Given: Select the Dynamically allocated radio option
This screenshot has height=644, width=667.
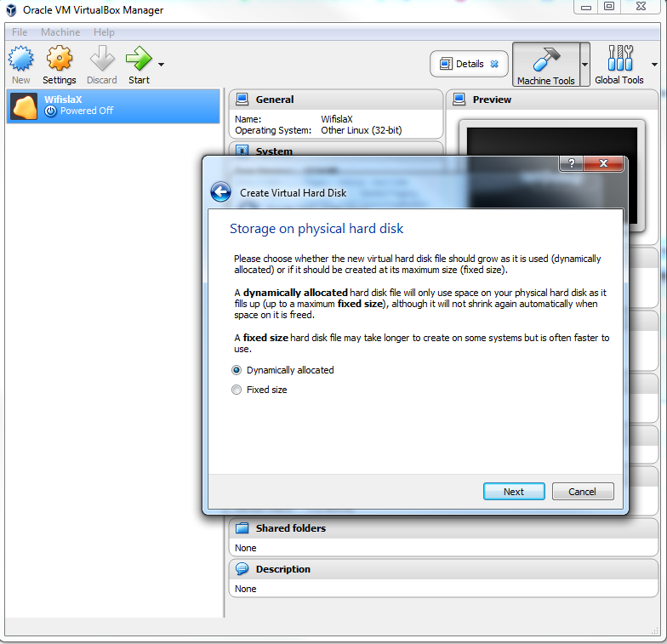Looking at the screenshot, I should [x=237, y=370].
